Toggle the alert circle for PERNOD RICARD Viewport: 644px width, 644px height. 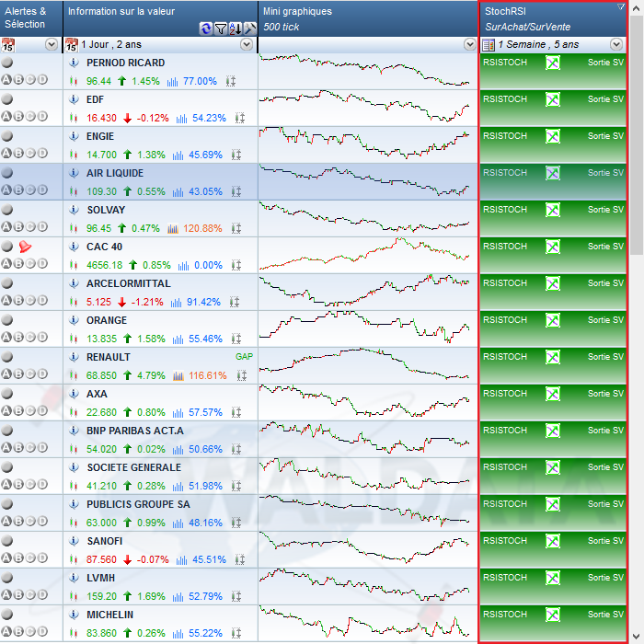(7, 63)
